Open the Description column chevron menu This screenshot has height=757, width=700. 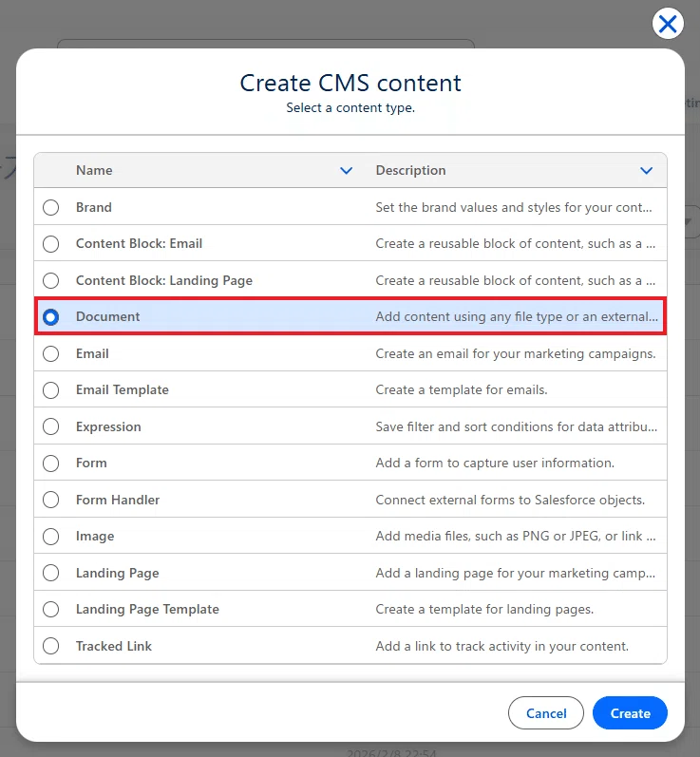[x=646, y=170]
